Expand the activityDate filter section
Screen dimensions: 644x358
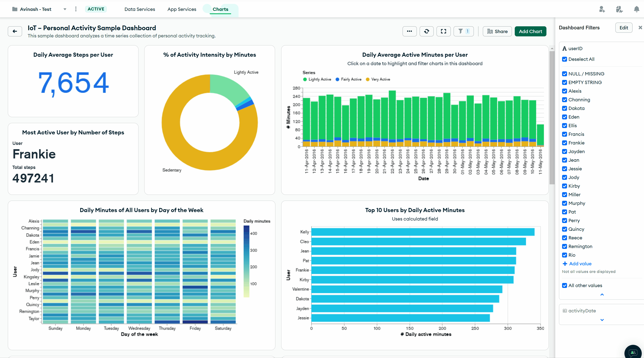pyautogui.click(x=601, y=321)
